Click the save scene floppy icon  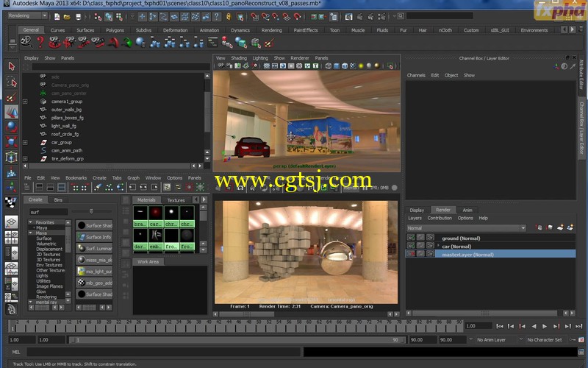pyautogui.click(x=78, y=16)
